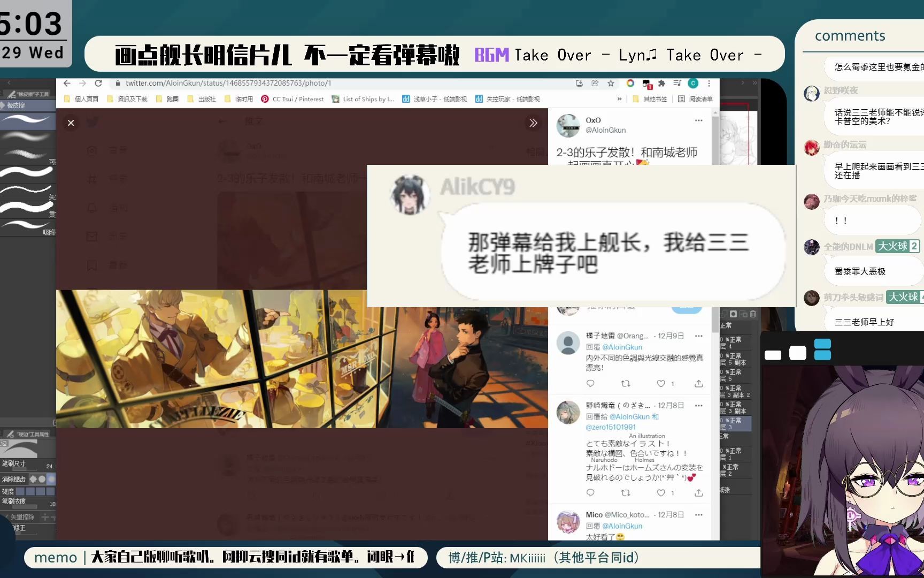
Task: Open more options on 野崎熾竜's reply
Action: [698, 406]
